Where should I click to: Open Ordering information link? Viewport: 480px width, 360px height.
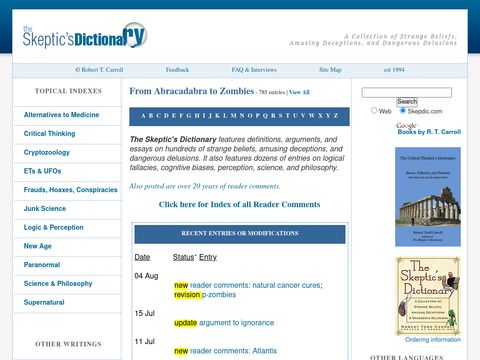click(x=433, y=340)
